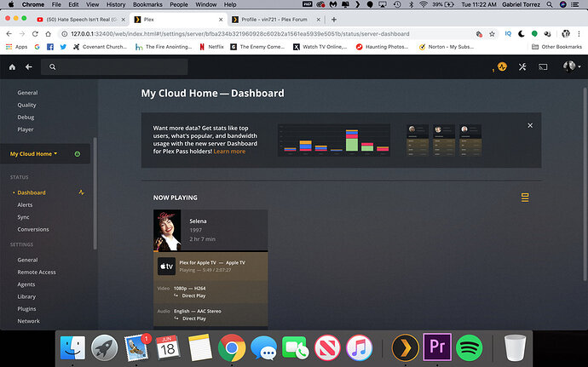
Task: Open the Apps bookmark shortcut
Action: click(17, 47)
